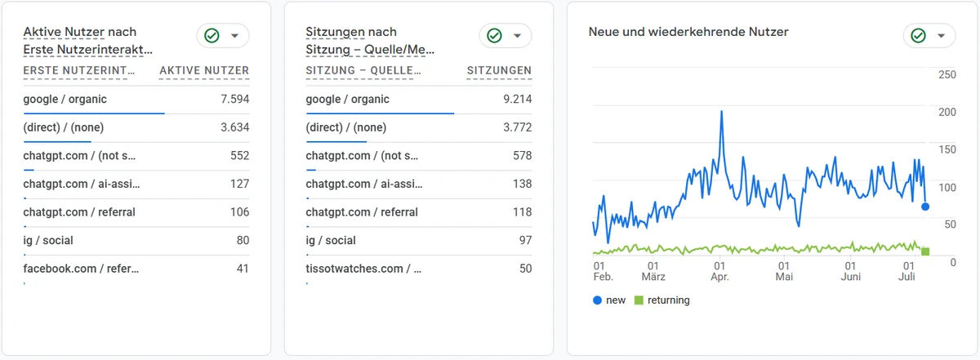Open dropdown arrow in Aktive Nutzer card
This screenshot has height=360, width=980.
click(235, 36)
